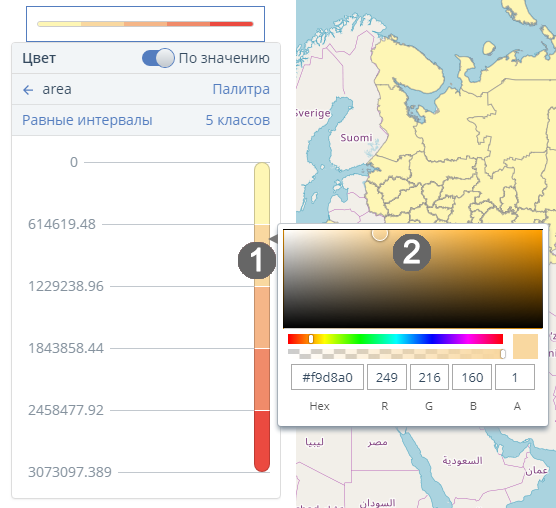Screen dimensions: 556x508
Task: Click the Hex color input field
Action: pos(327,377)
